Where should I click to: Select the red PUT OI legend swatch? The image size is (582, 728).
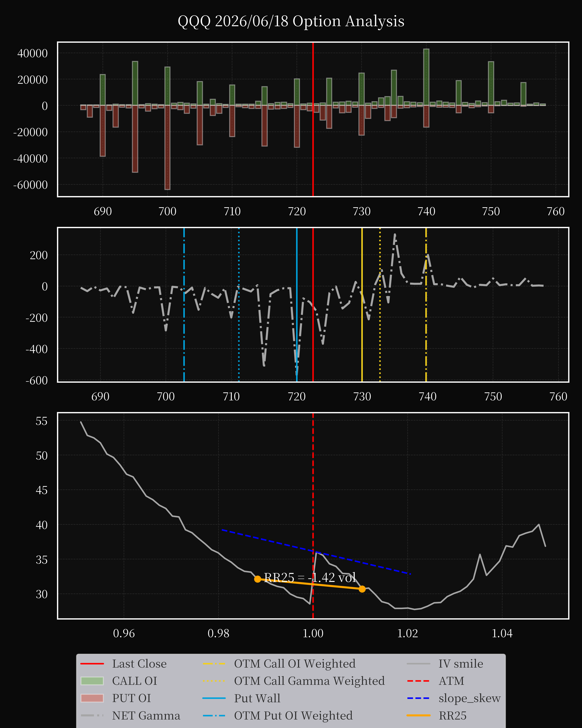click(x=92, y=698)
